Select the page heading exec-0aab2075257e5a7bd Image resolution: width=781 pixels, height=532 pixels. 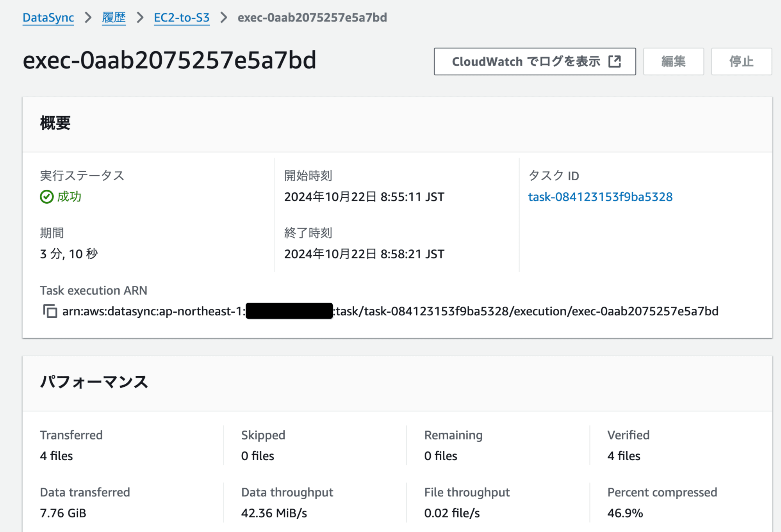coord(169,60)
